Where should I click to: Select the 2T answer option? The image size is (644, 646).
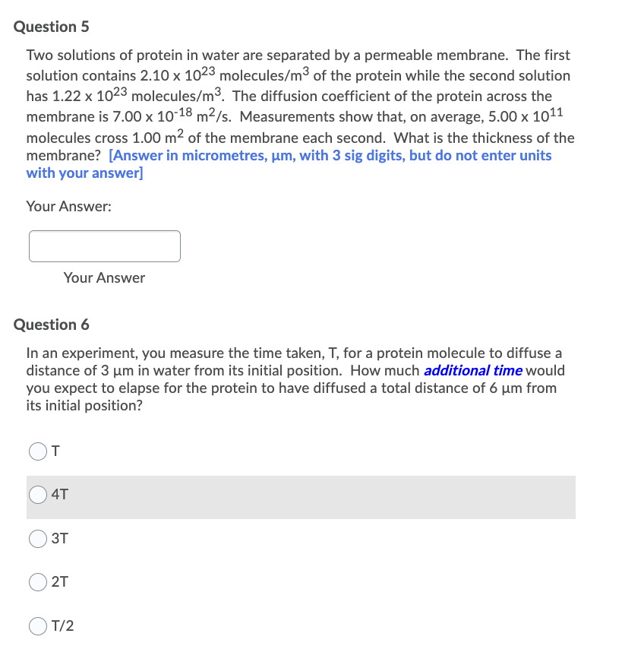click(x=37, y=582)
